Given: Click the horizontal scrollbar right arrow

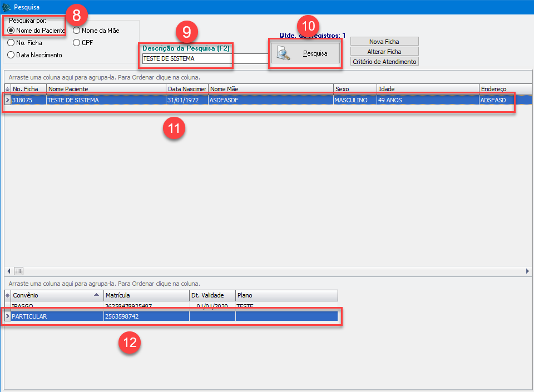Looking at the screenshot, I should [x=527, y=271].
